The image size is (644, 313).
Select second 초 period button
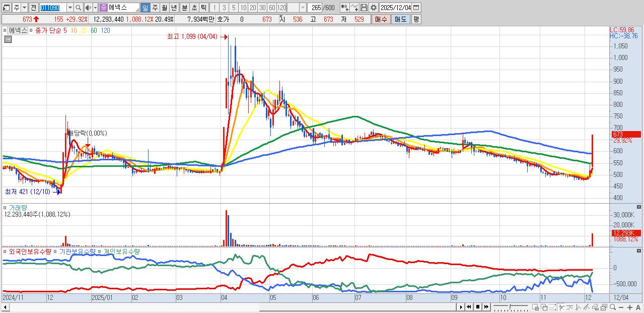pos(194,8)
